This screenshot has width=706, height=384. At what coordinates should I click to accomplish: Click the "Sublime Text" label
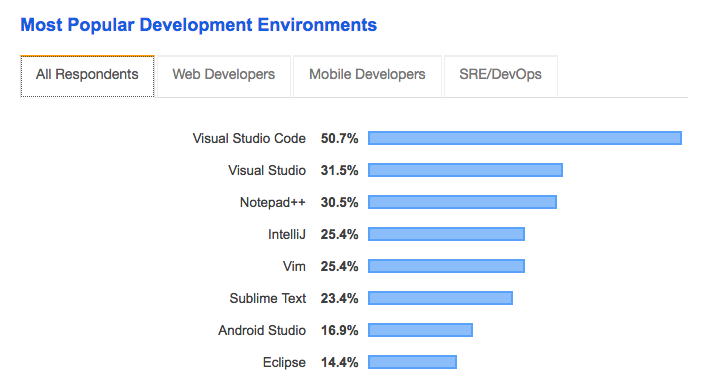pyautogui.click(x=267, y=298)
